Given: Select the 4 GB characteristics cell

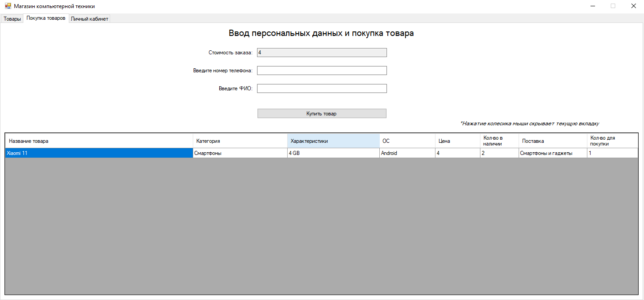Looking at the screenshot, I should [x=333, y=153].
